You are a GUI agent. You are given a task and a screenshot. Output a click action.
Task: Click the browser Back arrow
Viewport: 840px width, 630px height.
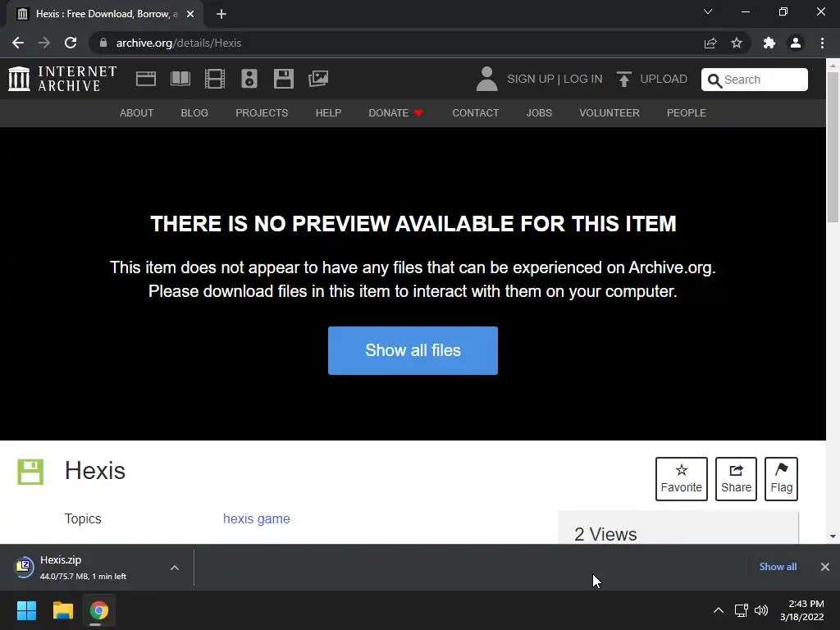tap(18, 43)
